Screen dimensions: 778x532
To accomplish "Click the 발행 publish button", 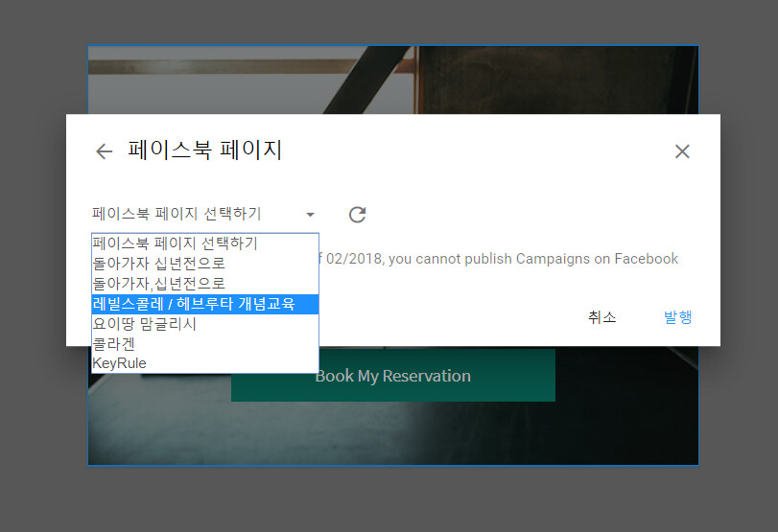I will tap(678, 317).
